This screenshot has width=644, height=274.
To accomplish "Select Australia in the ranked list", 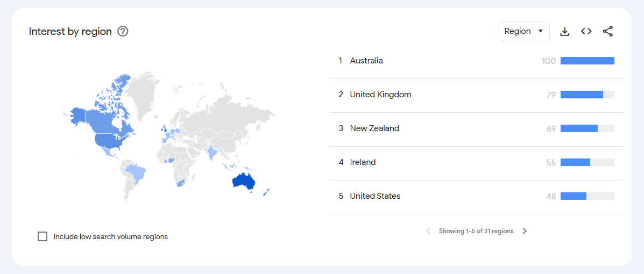I will (x=366, y=61).
